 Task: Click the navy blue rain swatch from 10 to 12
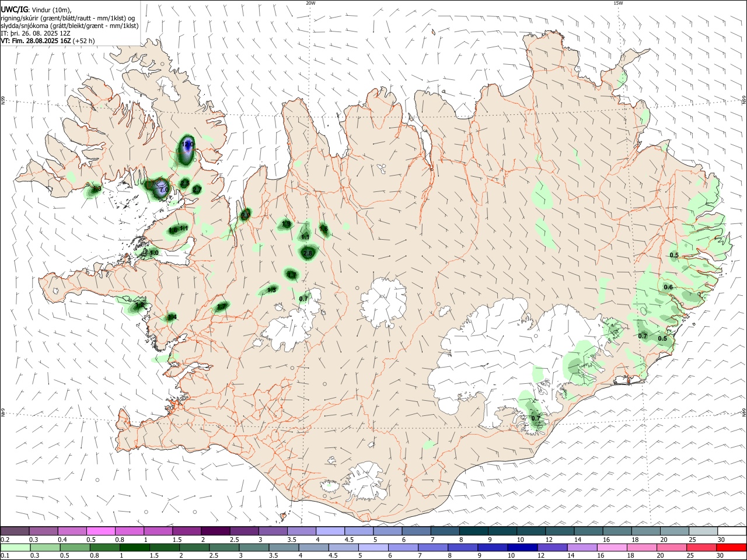521,548
